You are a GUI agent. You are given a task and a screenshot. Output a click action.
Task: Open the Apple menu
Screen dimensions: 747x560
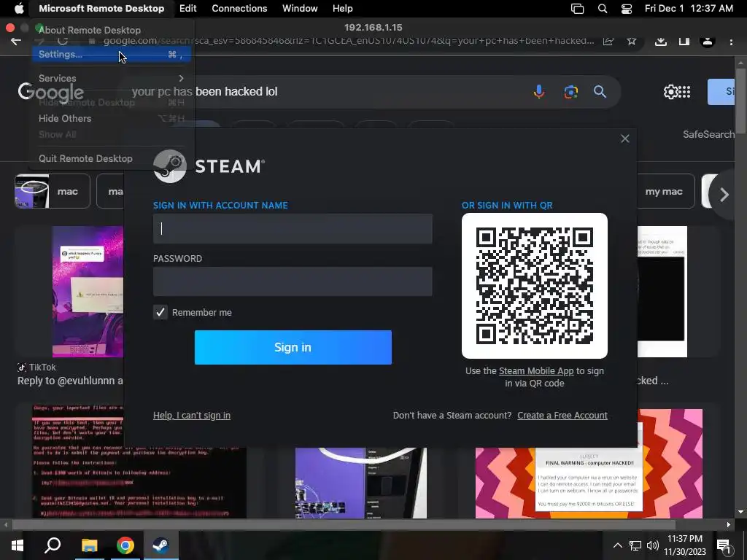pos(19,8)
